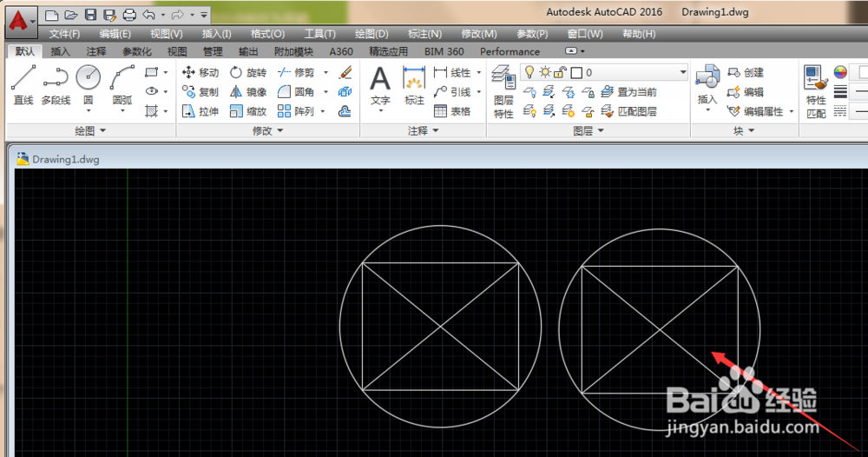The image size is (868, 457).
Task: Activate the Fillet (圆角) command
Action: 296,92
